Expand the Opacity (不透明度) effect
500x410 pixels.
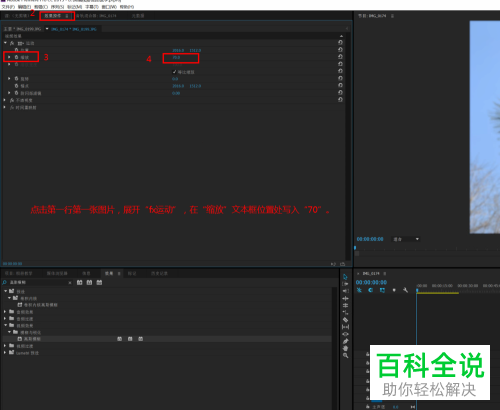click(5, 100)
